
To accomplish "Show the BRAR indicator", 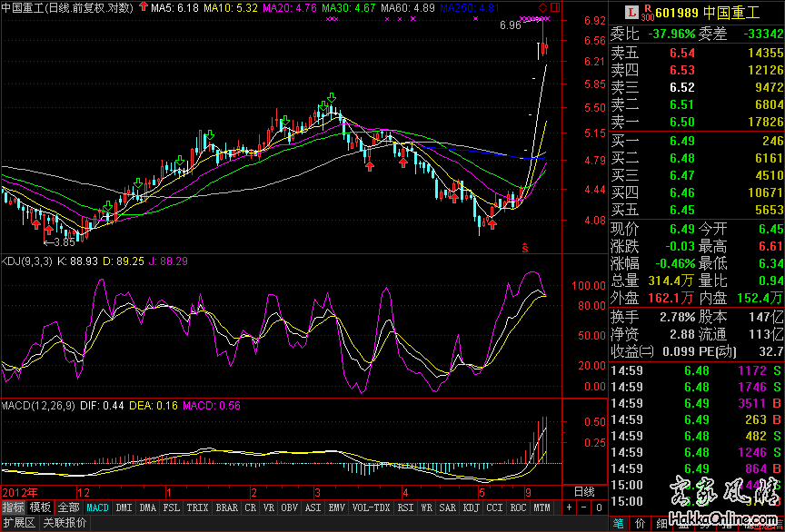I will click(227, 507).
